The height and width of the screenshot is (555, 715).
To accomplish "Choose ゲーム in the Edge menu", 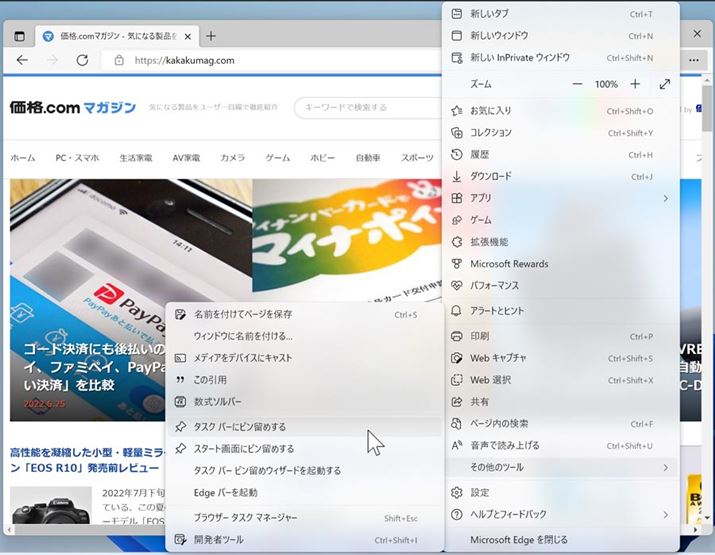I will pyautogui.click(x=560, y=220).
